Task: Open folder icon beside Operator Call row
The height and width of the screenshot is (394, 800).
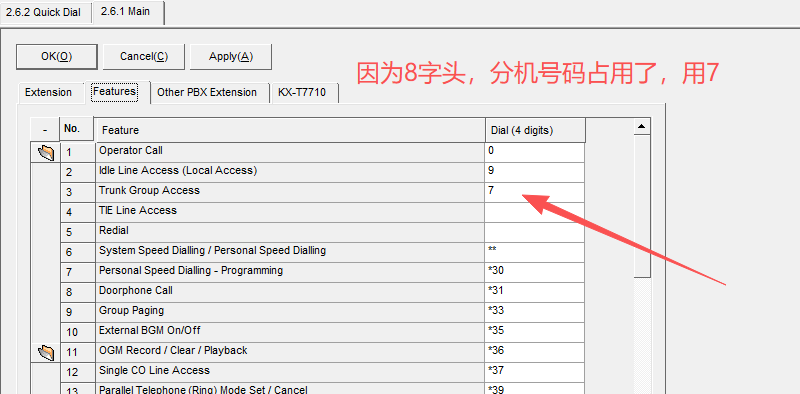Action: coord(46,153)
